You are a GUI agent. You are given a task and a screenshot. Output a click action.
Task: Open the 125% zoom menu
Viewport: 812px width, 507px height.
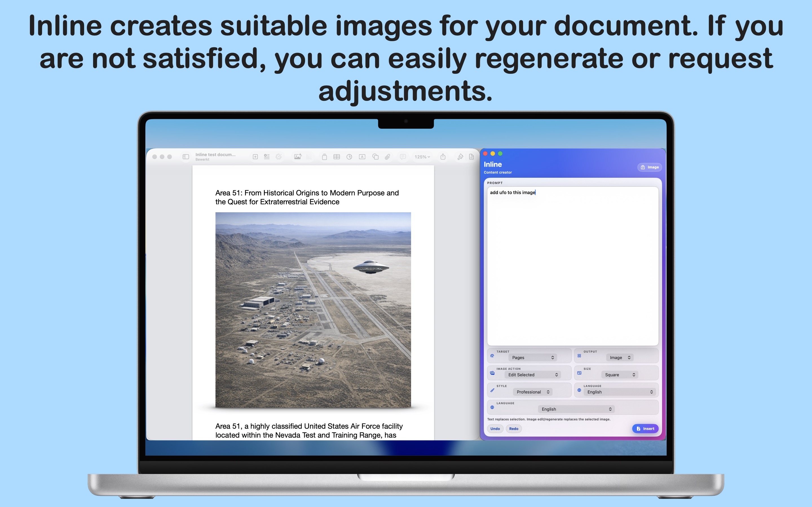(422, 157)
